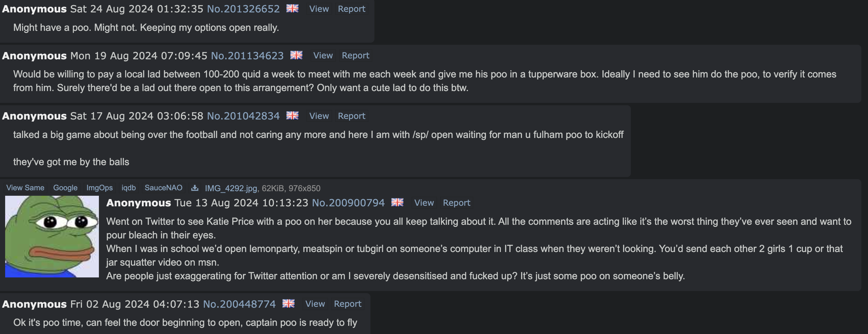
Task: Click the UK flag on post No.200900794
Action: pos(397,202)
